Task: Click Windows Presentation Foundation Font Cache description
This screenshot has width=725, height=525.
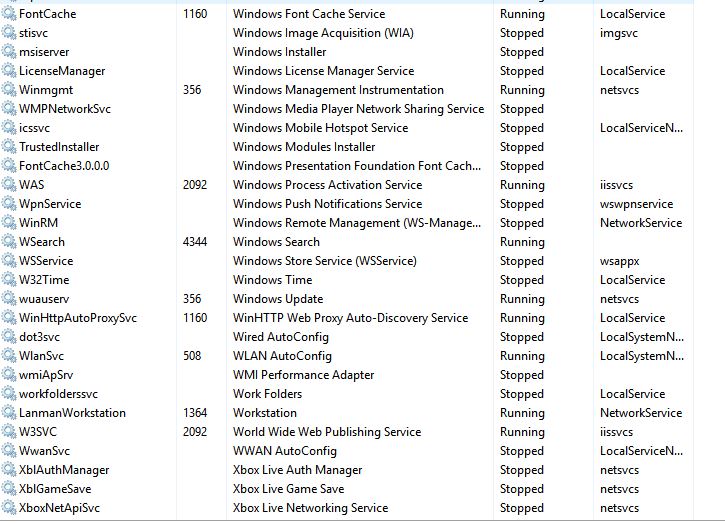Action: [357, 166]
